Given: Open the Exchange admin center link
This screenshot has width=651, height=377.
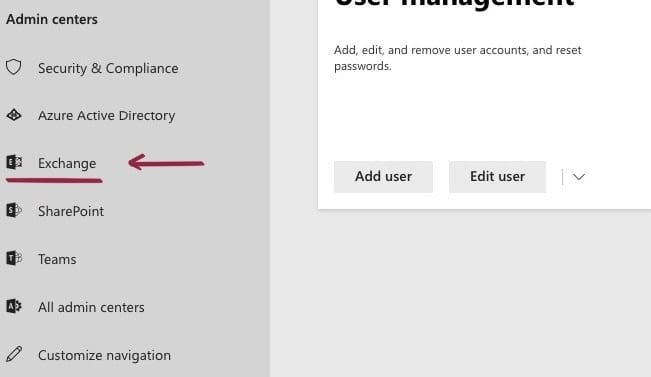Looking at the screenshot, I should 67,163.
